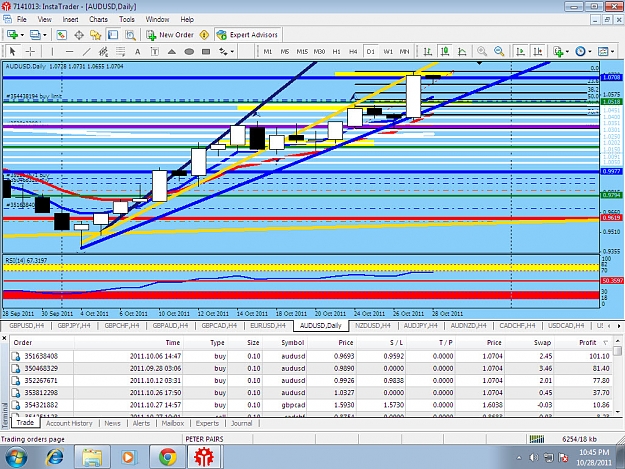The height and width of the screenshot is (469, 625).
Task: Open the NZDUSD,H4 chart tab
Action: click(x=373, y=326)
